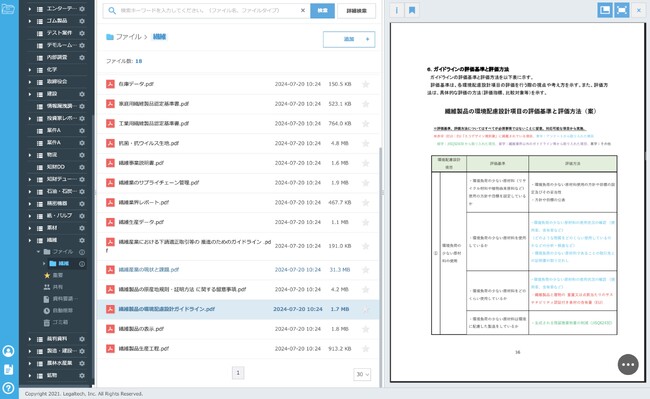Image resolution: width=650 pixels, height=399 pixels.
Task: Click the info icon next to ファイル folder
Action: click(82, 252)
